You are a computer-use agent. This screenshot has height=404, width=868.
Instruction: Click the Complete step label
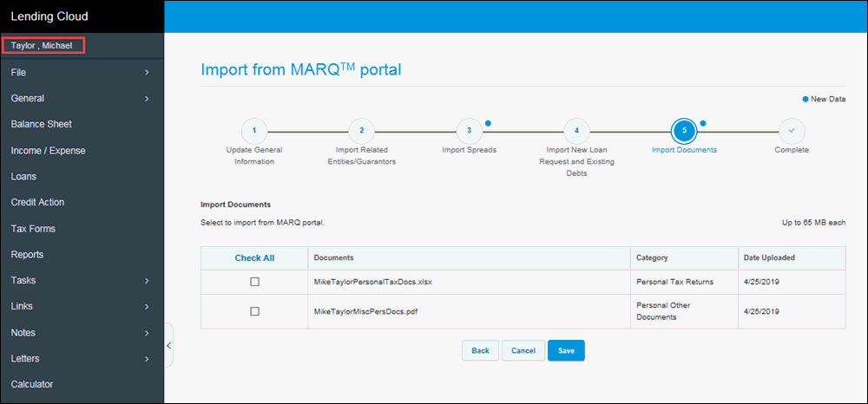[x=792, y=150]
